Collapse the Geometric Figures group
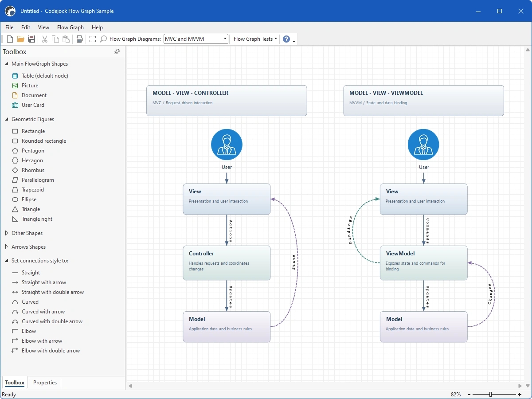532x399 pixels. coord(7,119)
